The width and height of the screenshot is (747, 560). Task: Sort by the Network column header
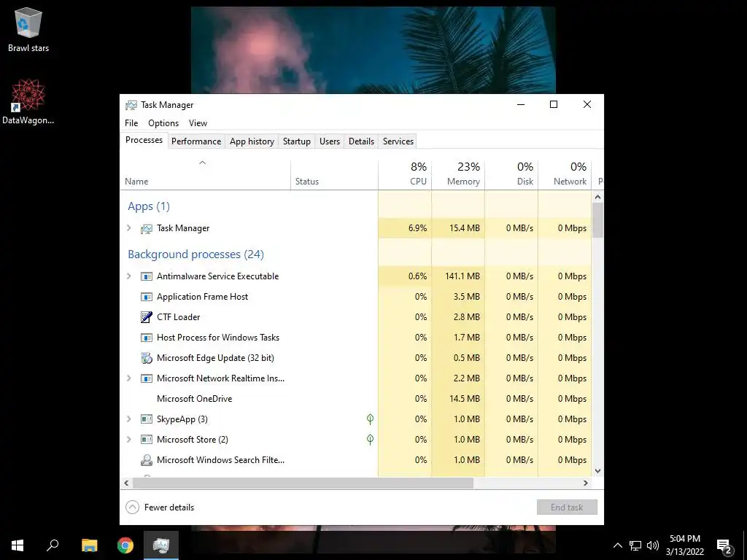tap(565, 175)
